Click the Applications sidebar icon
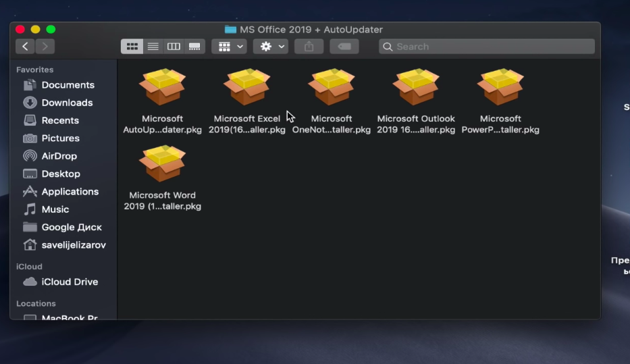The height and width of the screenshot is (364, 630). point(30,191)
